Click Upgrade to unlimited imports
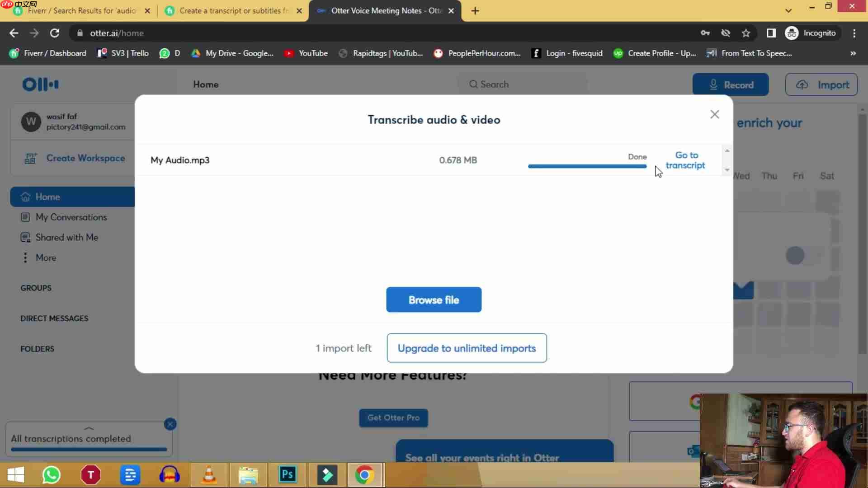 467,348
